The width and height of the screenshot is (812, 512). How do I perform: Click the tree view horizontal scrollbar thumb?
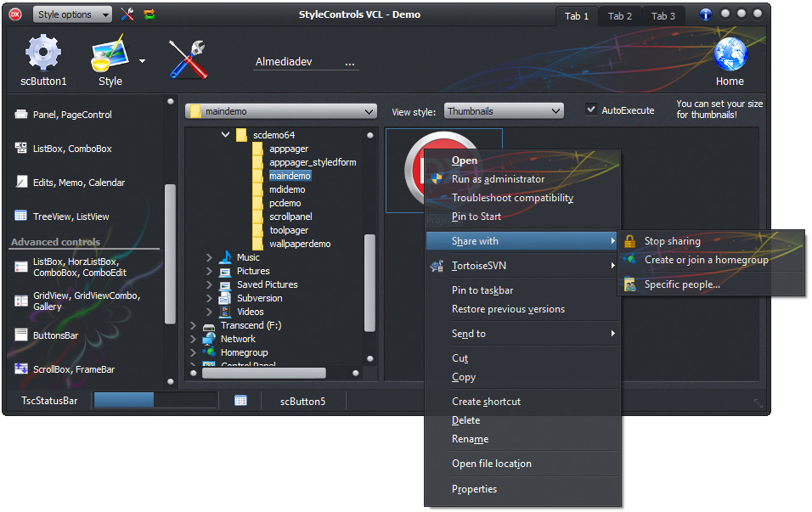point(263,374)
